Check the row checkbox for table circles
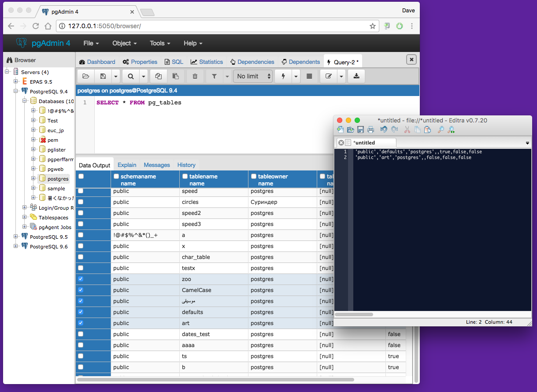537x392 pixels. pyautogui.click(x=81, y=202)
